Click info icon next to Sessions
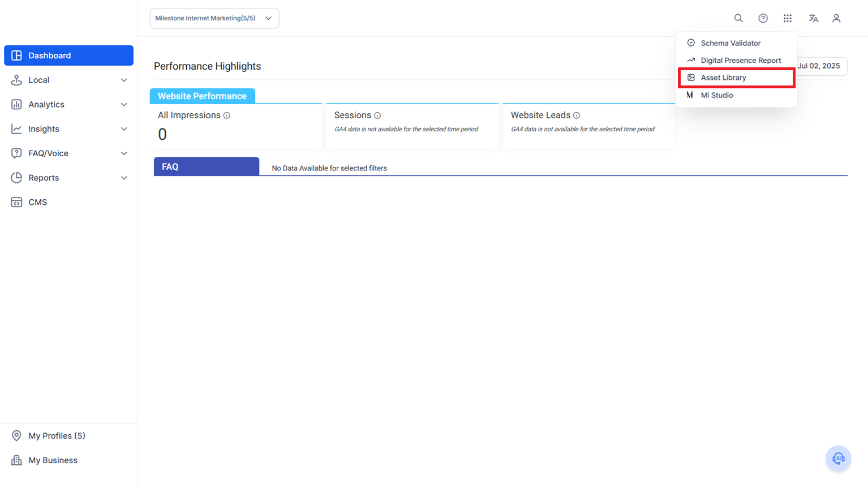 377,115
